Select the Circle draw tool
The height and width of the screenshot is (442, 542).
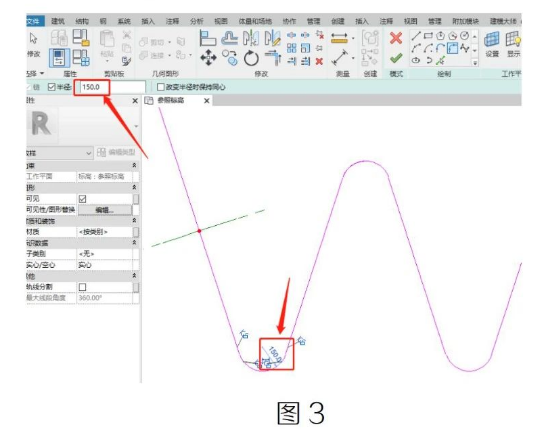point(465,36)
